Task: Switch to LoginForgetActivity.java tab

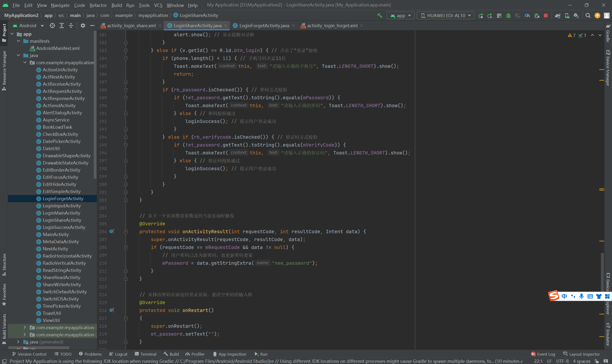Action: [x=264, y=26]
